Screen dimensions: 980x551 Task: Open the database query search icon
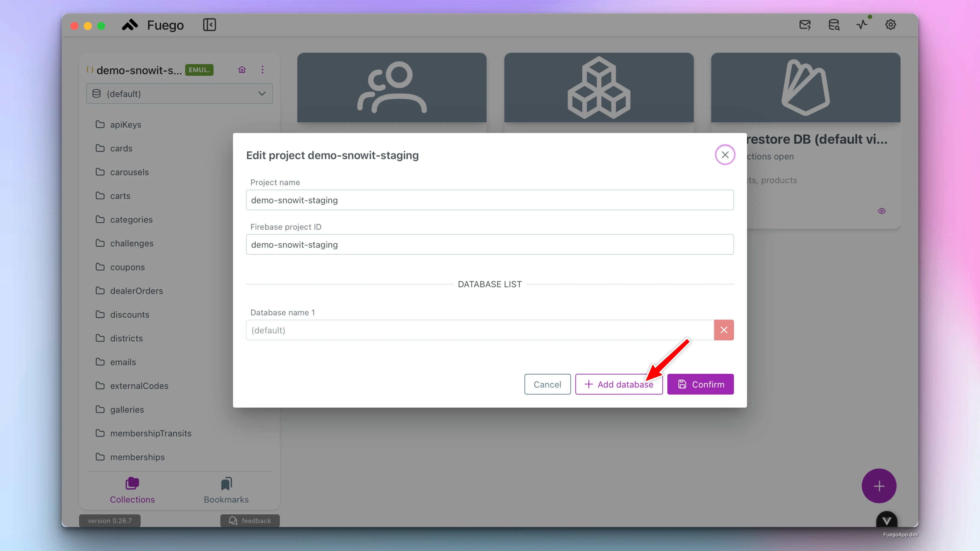(x=834, y=25)
